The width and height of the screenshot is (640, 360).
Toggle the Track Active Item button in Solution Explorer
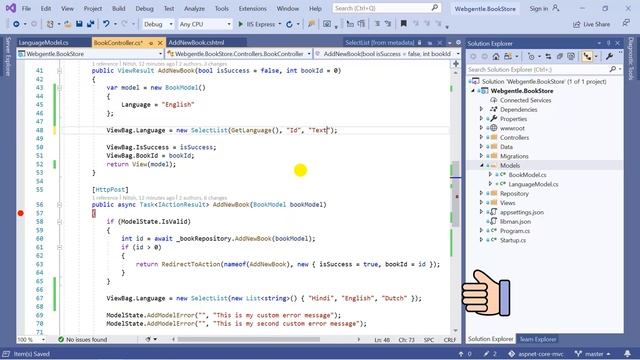click(x=587, y=56)
